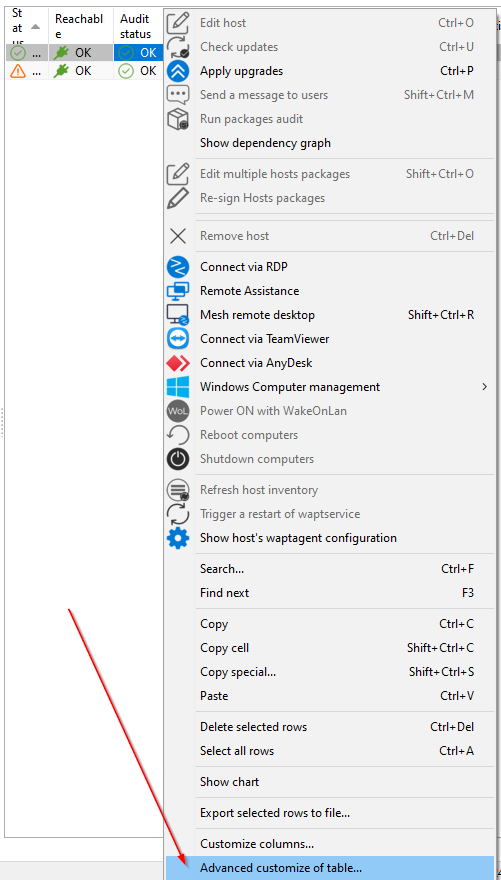
Task: Expand the Windows Computer management submenu arrow
Action: tap(485, 387)
